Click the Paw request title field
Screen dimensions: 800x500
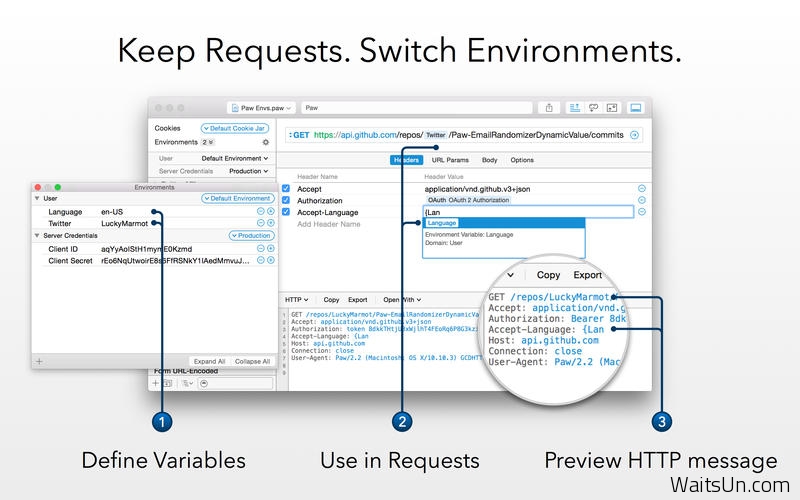(x=416, y=108)
